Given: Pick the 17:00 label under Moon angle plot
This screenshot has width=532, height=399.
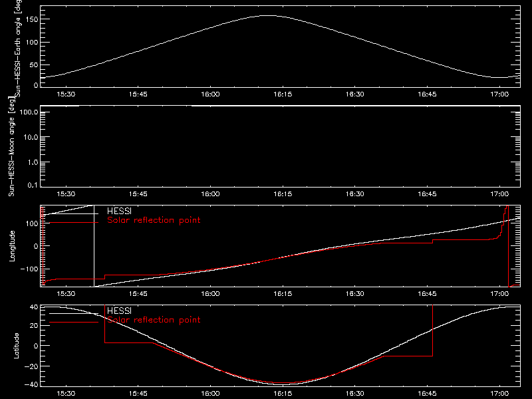Looking at the screenshot, I should coord(499,194).
